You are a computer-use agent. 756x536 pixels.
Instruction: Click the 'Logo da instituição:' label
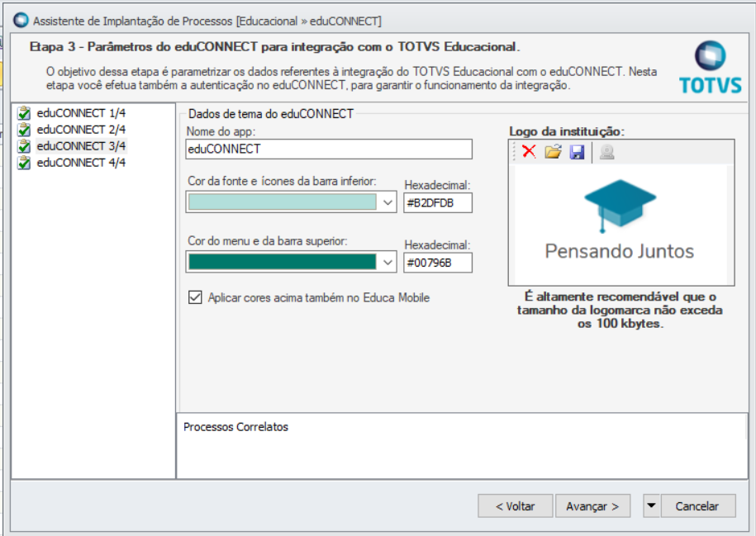(567, 131)
